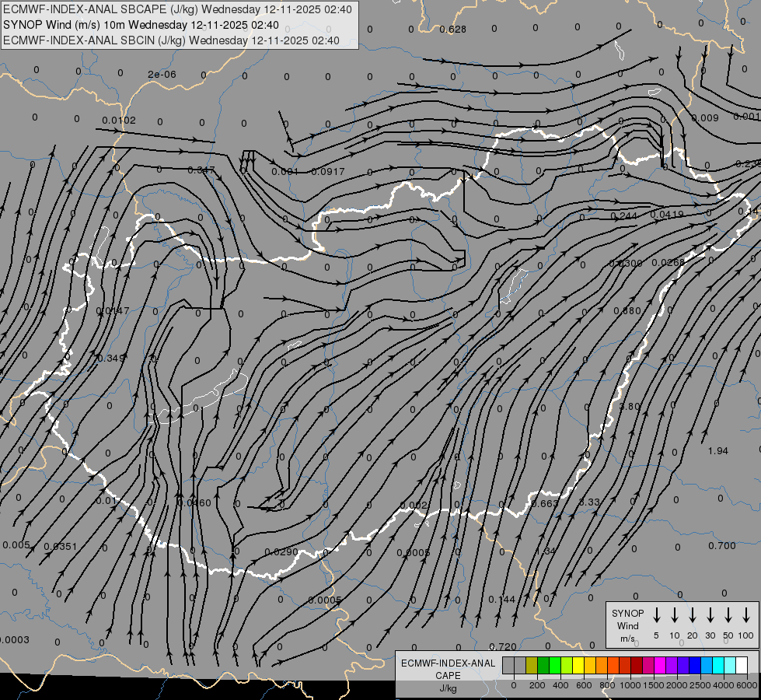
Task: Click the 50 m/s wind arrow in legend
Action: 728,615
